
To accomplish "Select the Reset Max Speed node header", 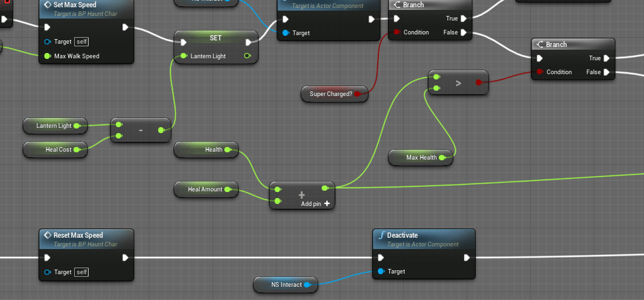I will [79, 235].
